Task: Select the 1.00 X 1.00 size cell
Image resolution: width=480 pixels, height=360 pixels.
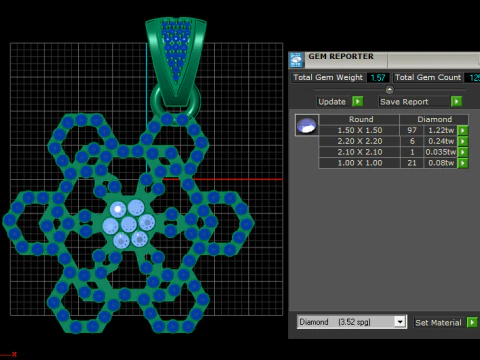Action: click(x=360, y=163)
